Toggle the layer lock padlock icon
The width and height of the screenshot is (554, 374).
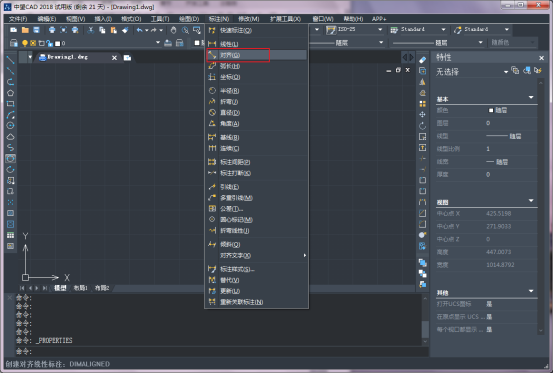49,43
